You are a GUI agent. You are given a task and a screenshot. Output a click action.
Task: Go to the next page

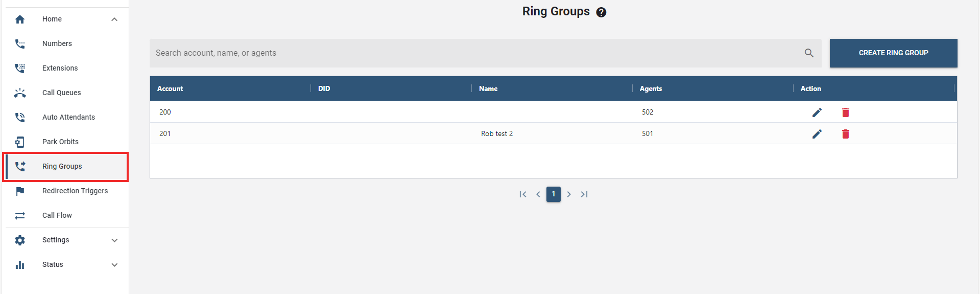(x=569, y=194)
